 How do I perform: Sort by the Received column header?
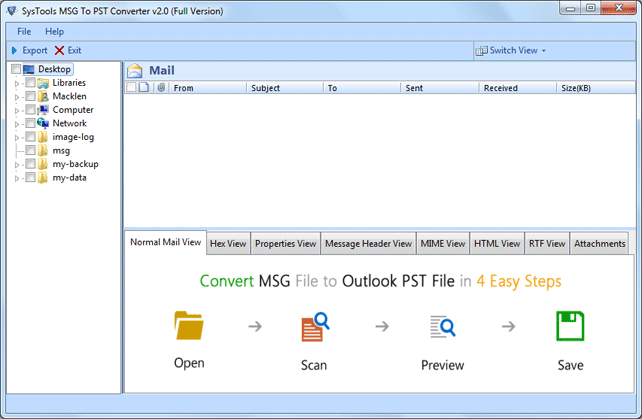pyautogui.click(x=518, y=88)
